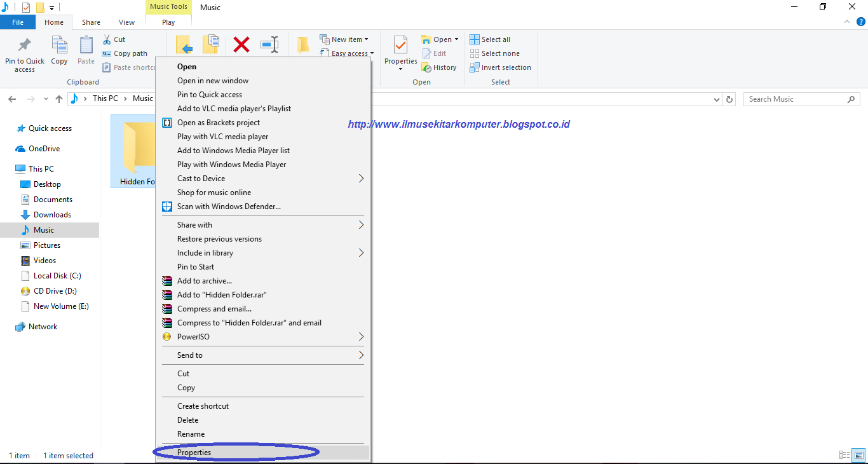
Task: Choose Add to archive... entry
Action: (x=262, y=281)
